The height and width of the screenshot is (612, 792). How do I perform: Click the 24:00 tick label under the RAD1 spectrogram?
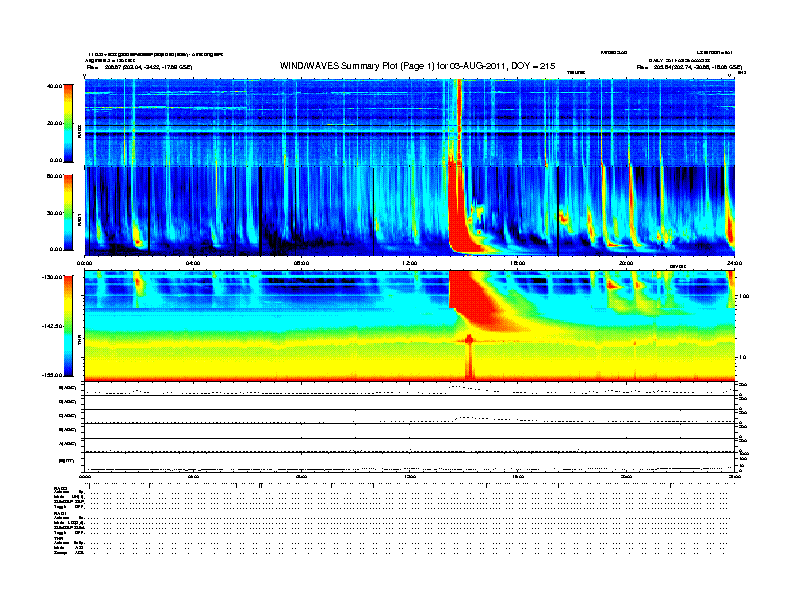(734, 263)
